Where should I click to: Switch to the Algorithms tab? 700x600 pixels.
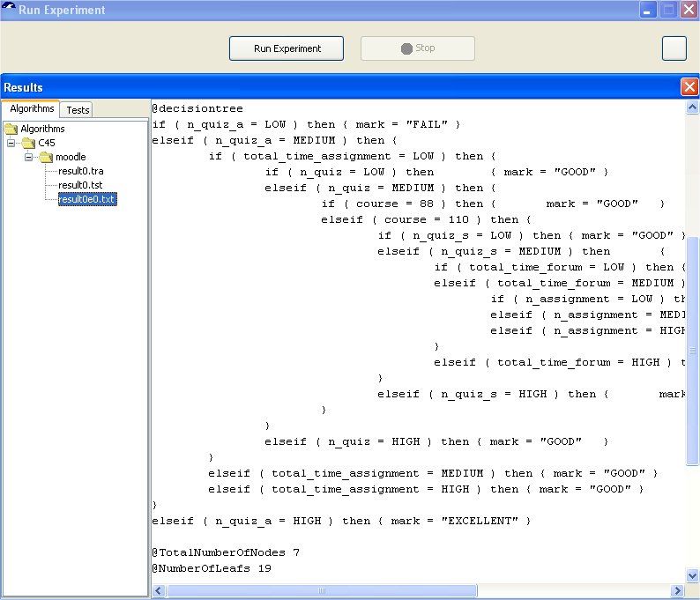(32, 108)
